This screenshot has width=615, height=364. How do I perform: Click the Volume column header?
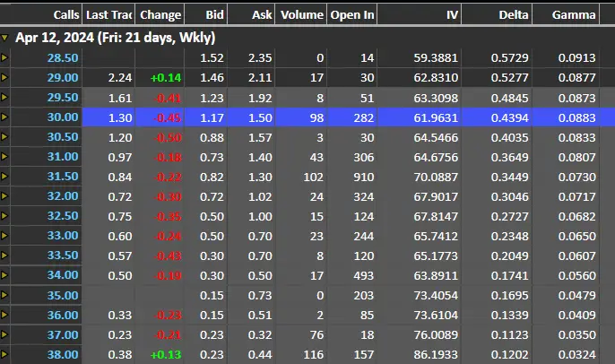coord(301,15)
